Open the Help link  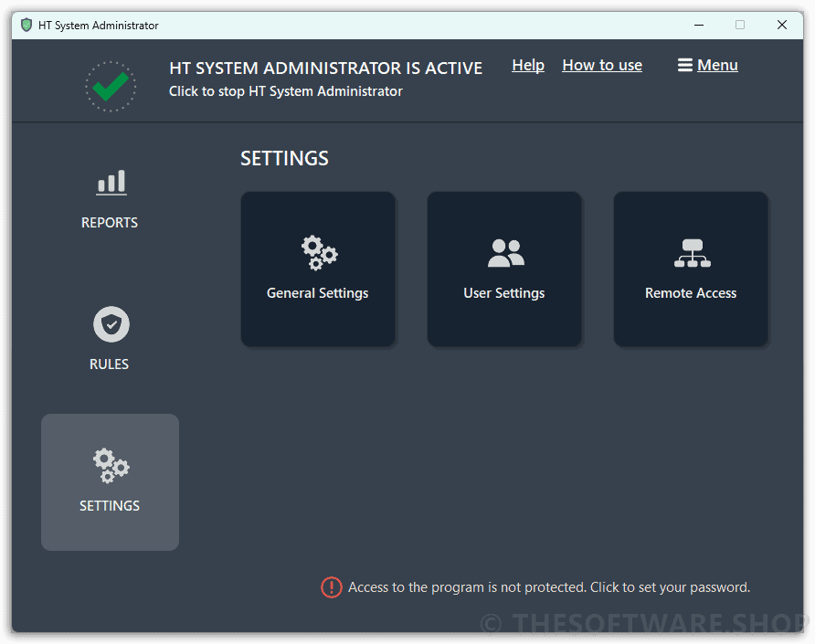pyautogui.click(x=528, y=65)
